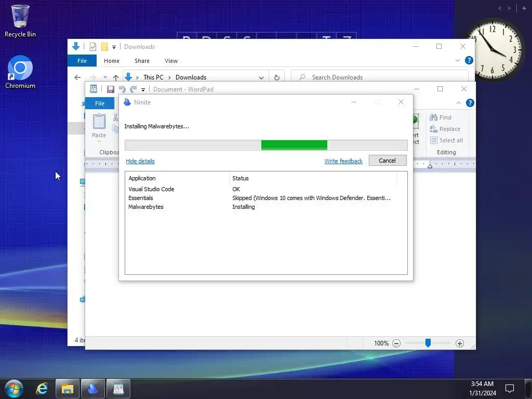
Task: Click the Application column header
Action: coord(177,178)
